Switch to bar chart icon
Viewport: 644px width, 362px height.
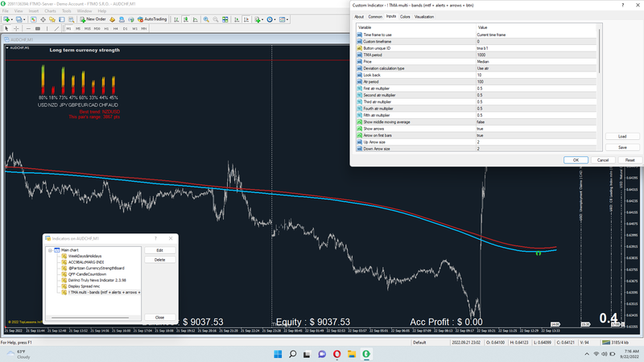(x=176, y=19)
